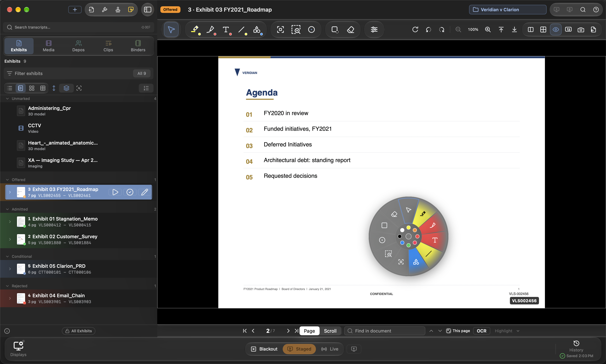Click the four-up grid view icon
Image resolution: width=606 pixels, height=364 pixels.
point(543,30)
